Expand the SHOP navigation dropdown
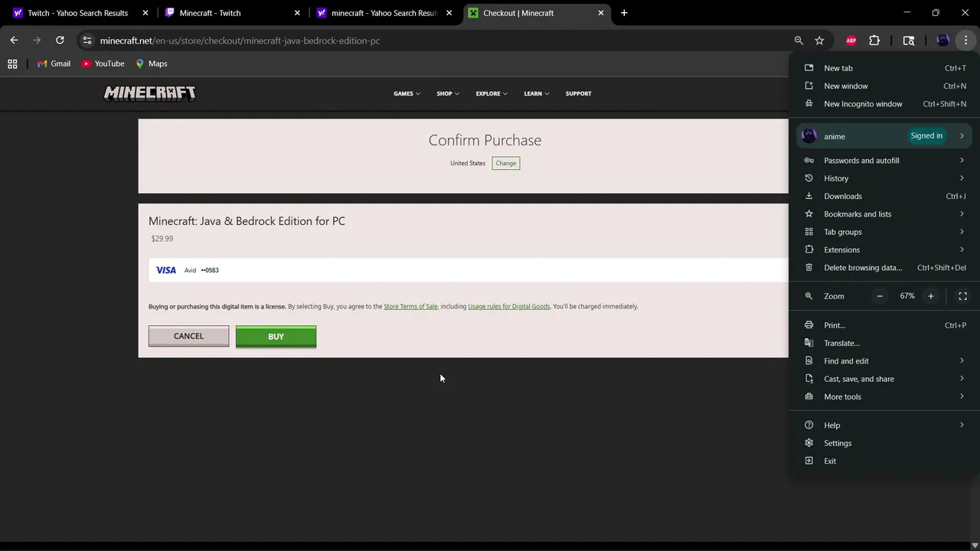Image resolution: width=980 pixels, height=551 pixels. point(448,93)
